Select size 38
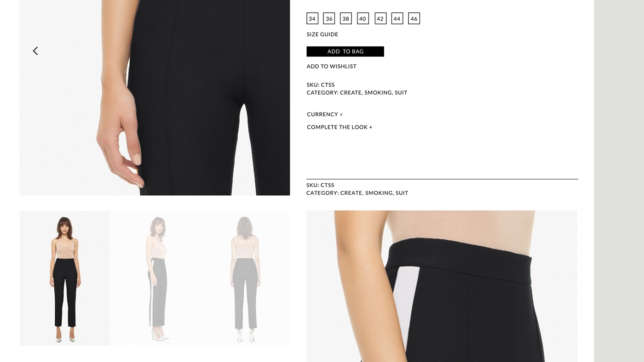 [346, 19]
